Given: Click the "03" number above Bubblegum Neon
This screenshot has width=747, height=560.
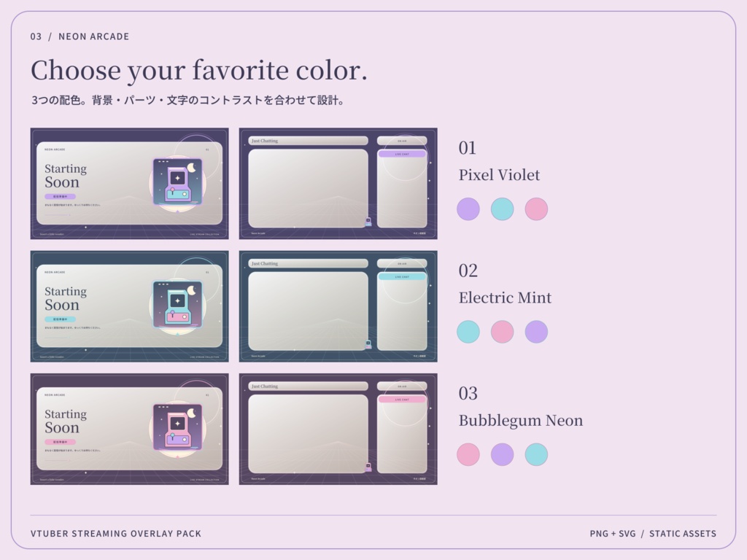Looking at the screenshot, I should click(468, 394).
